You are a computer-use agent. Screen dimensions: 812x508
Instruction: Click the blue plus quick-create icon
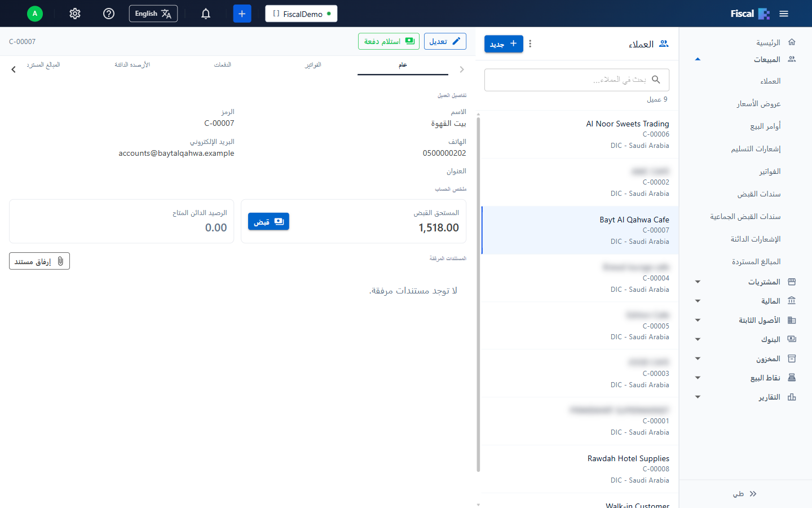click(242, 14)
